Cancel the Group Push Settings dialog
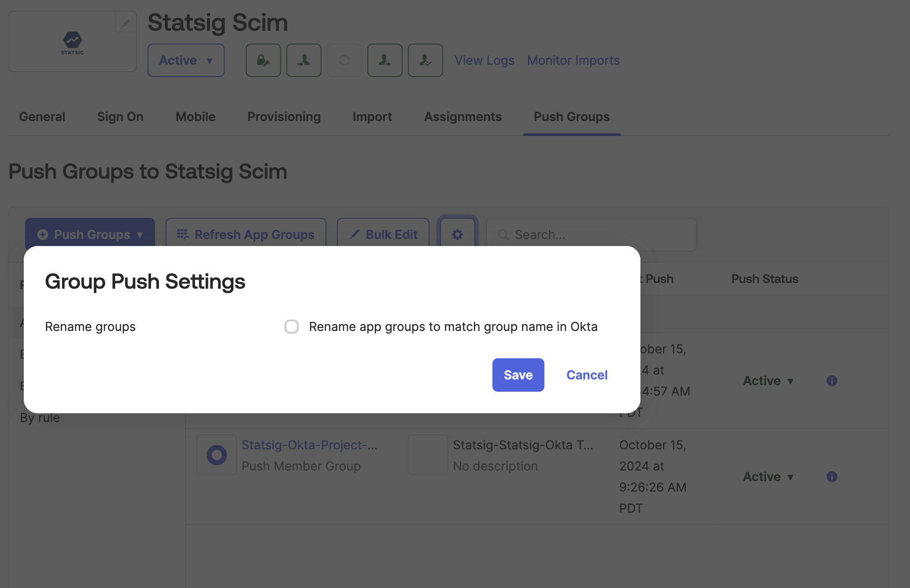The height and width of the screenshot is (588, 910). [587, 375]
